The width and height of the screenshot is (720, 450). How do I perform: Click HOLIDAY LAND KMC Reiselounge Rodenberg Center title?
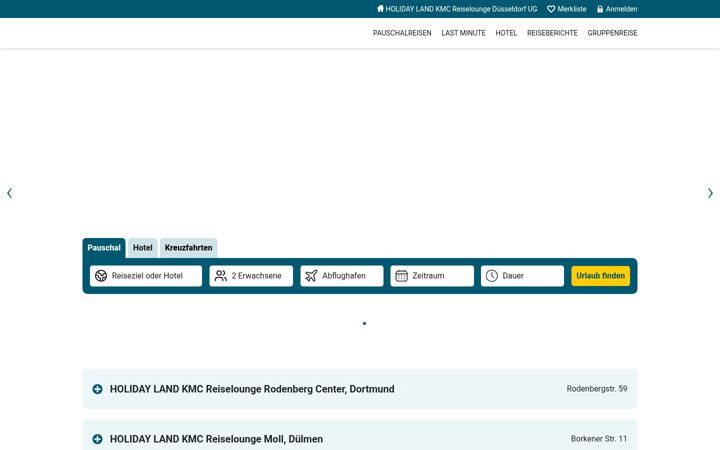[x=252, y=389]
